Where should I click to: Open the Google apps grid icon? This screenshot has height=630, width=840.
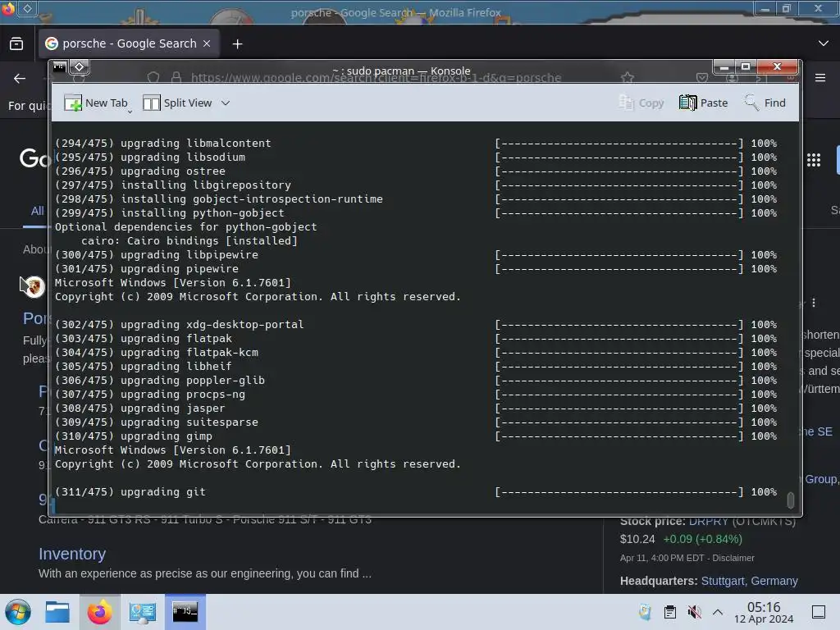[813, 160]
